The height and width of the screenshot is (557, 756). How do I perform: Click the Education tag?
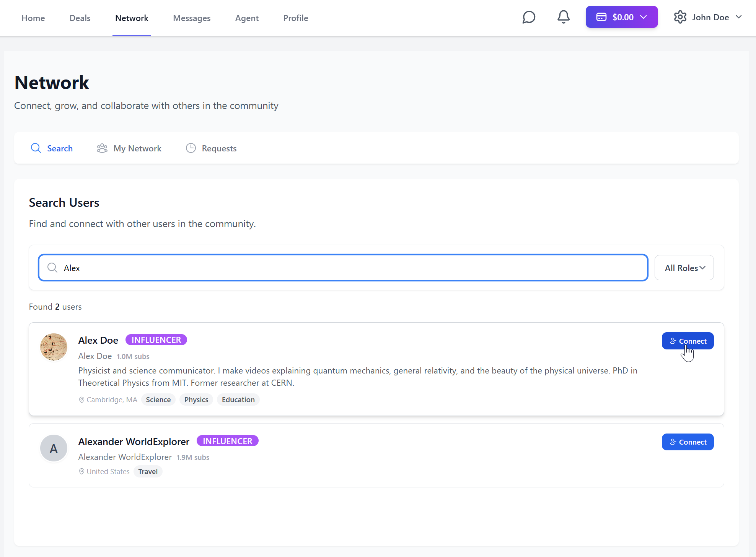[x=238, y=399]
